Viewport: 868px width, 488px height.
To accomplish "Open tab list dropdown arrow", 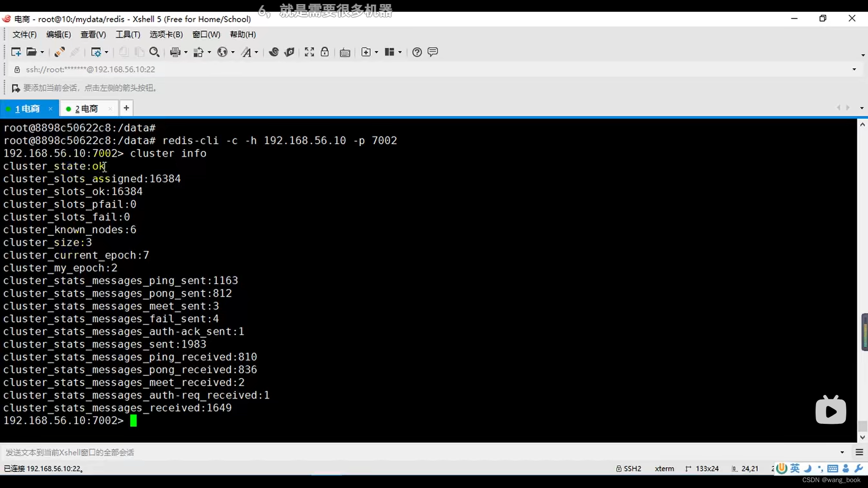I will tap(862, 108).
